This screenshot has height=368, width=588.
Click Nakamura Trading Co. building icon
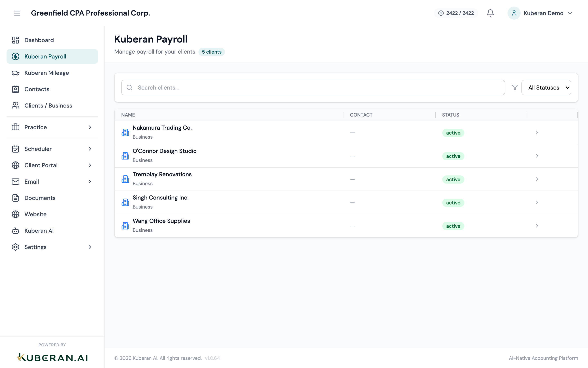tap(125, 132)
